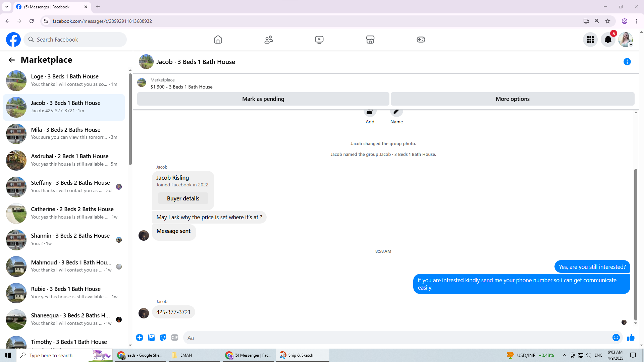Click the $1,300 listing title link
This screenshot has height=362, width=644.
181,87
